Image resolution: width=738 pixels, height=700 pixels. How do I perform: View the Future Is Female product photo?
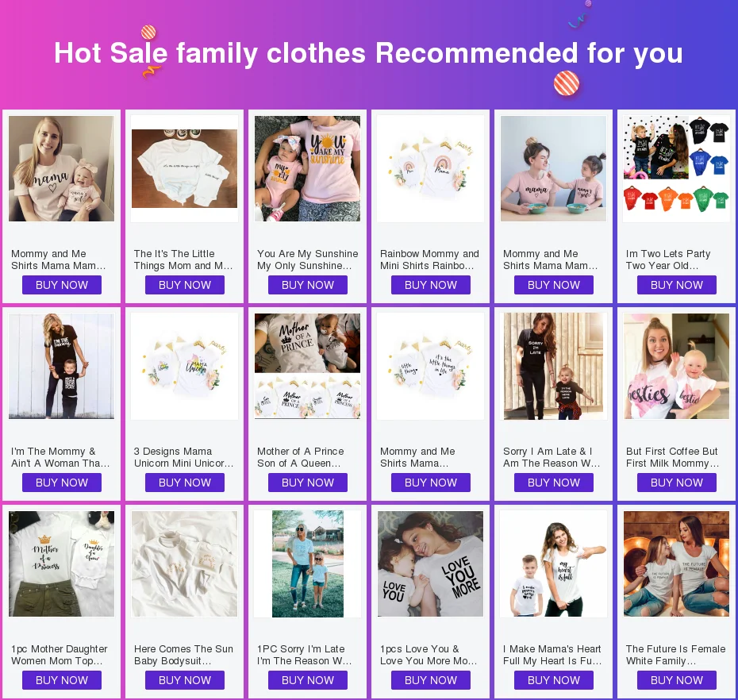(676, 564)
